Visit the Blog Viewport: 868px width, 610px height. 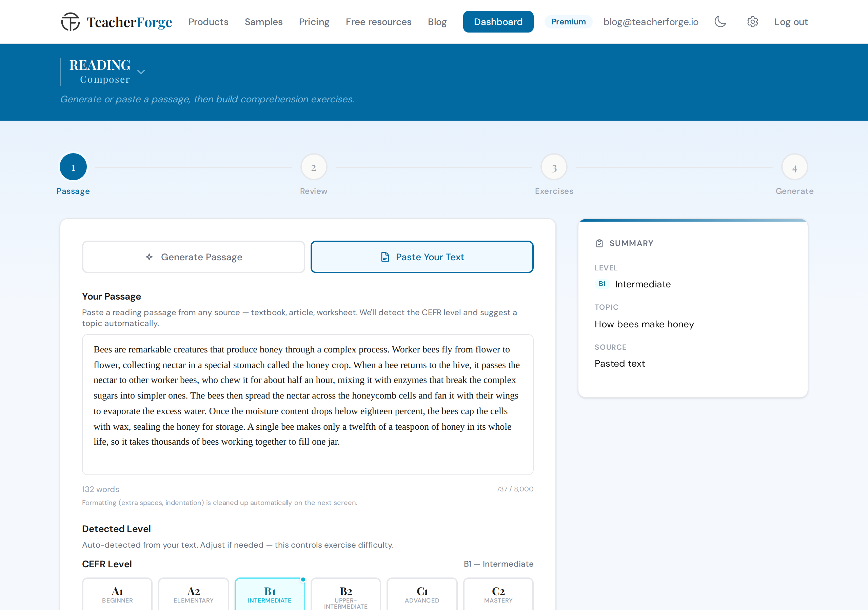tap(437, 22)
